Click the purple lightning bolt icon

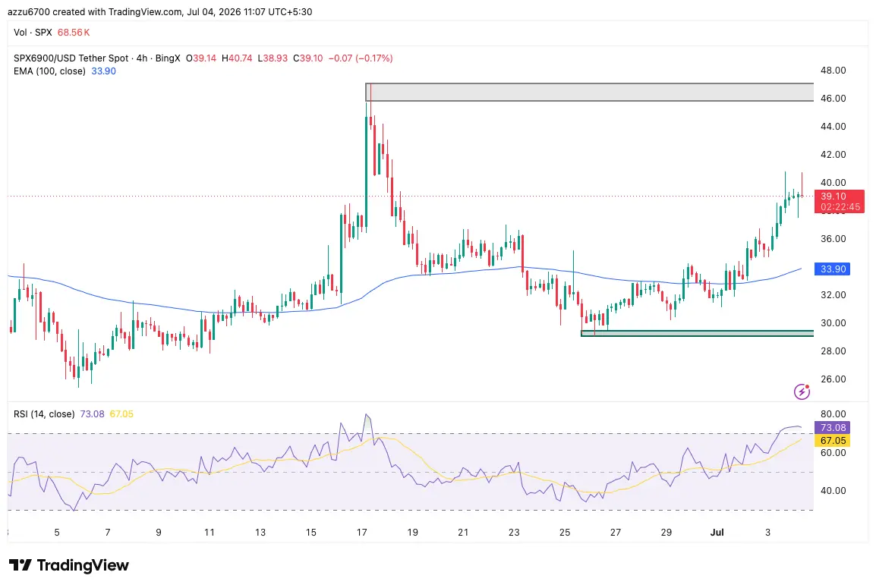pos(802,391)
